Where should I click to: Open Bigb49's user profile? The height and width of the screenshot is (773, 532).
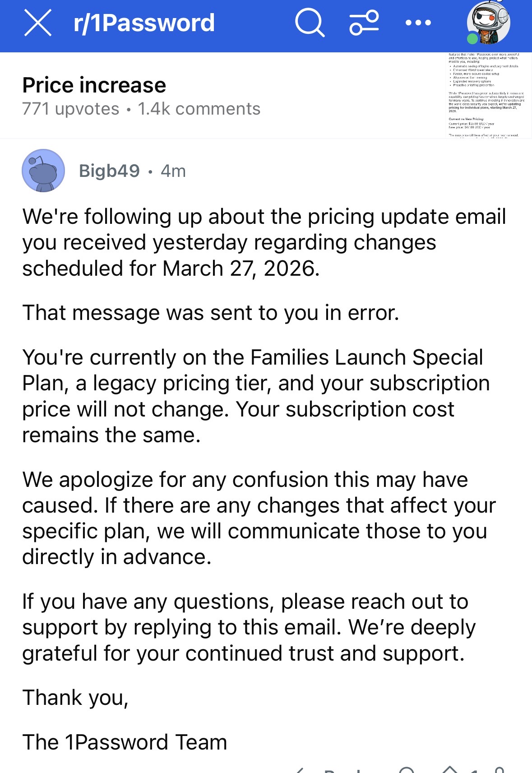(x=109, y=171)
